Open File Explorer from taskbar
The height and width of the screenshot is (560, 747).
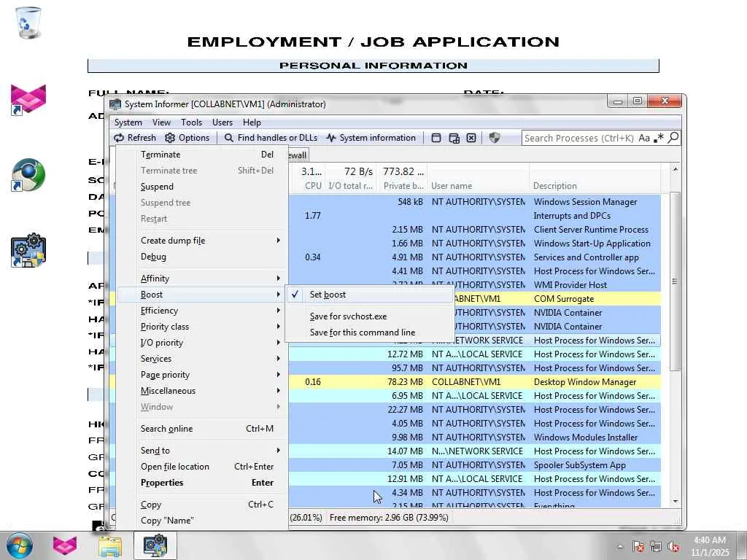coord(110,545)
